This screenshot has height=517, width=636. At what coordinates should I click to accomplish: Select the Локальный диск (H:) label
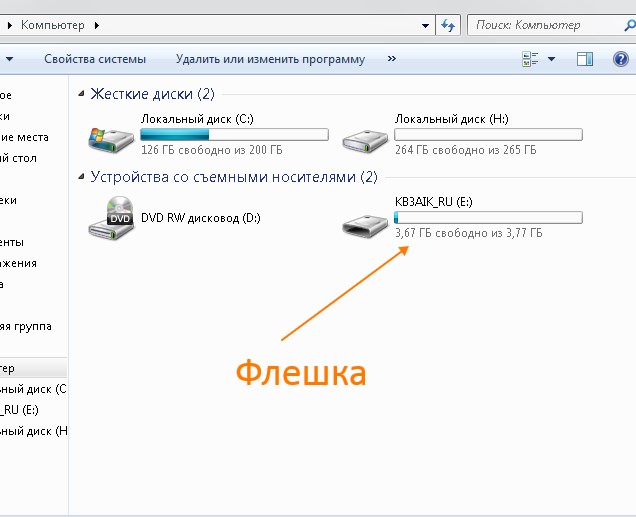(x=451, y=119)
